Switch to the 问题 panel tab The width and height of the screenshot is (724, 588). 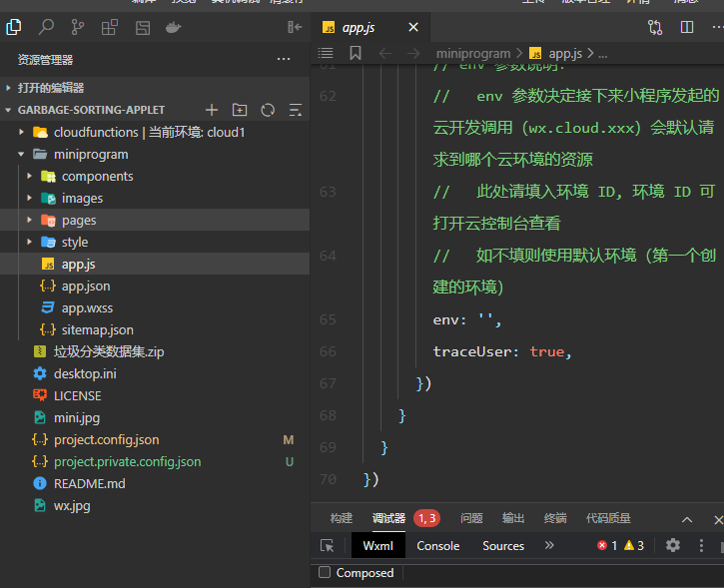coord(471,518)
